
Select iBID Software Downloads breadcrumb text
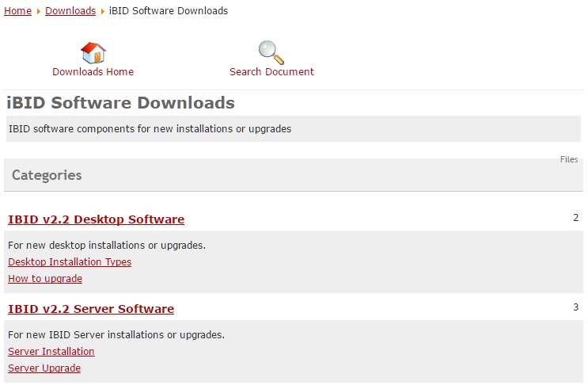point(168,11)
